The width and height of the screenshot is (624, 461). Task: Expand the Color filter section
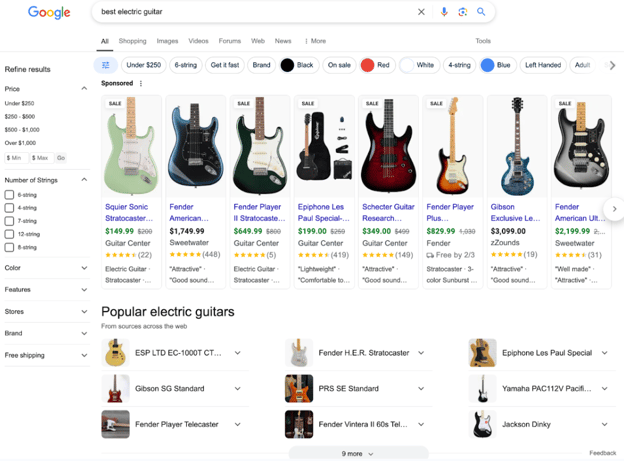pyautogui.click(x=46, y=268)
